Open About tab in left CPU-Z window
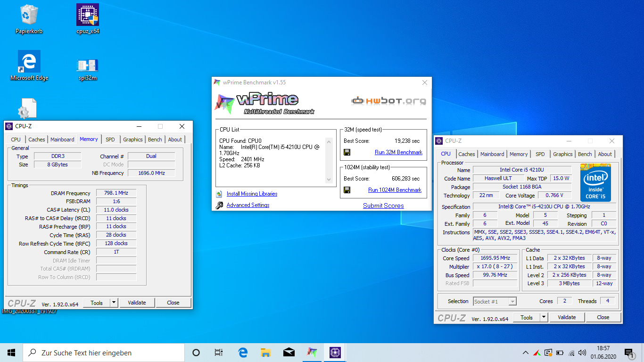The image size is (644, 362). coord(175,140)
